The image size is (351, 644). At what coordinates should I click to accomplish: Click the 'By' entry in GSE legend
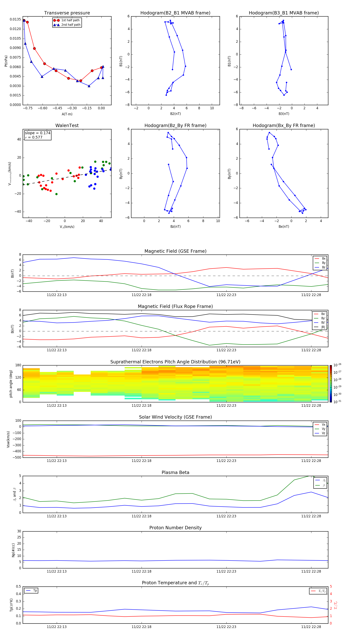point(320,263)
